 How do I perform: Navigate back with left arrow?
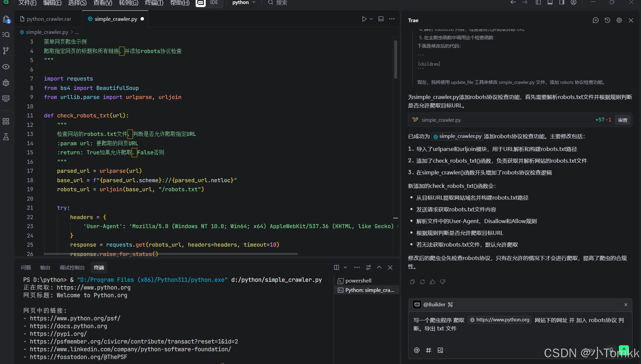pos(513,3)
